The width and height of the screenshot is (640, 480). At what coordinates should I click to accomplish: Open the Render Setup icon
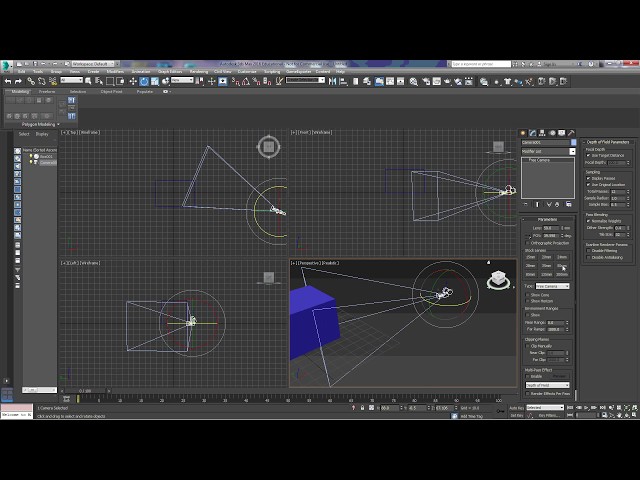click(x=426, y=82)
